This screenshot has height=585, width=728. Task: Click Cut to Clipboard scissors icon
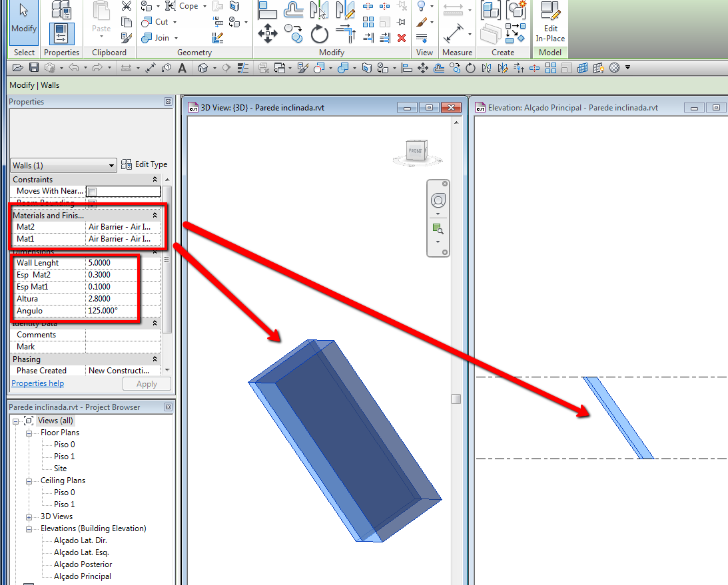127,6
